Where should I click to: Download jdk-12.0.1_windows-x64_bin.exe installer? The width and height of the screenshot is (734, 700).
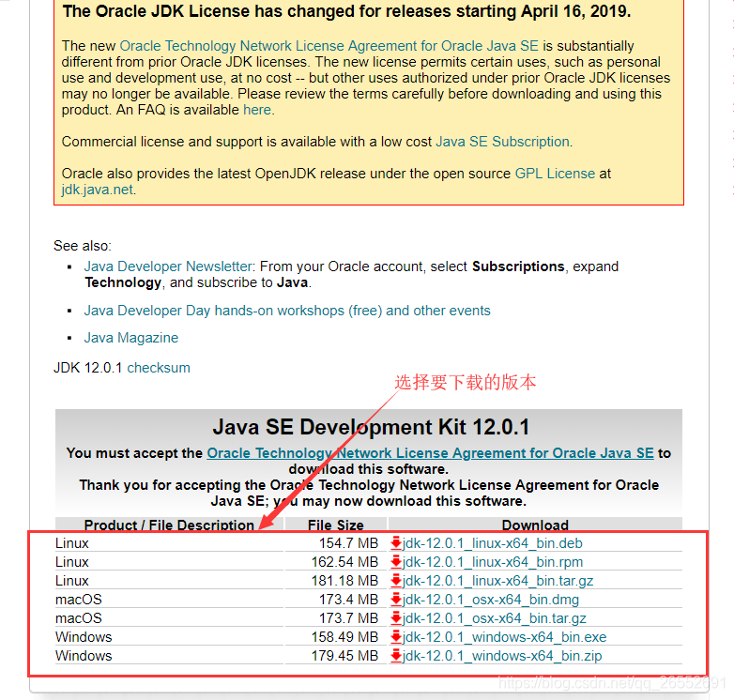pos(505,637)
